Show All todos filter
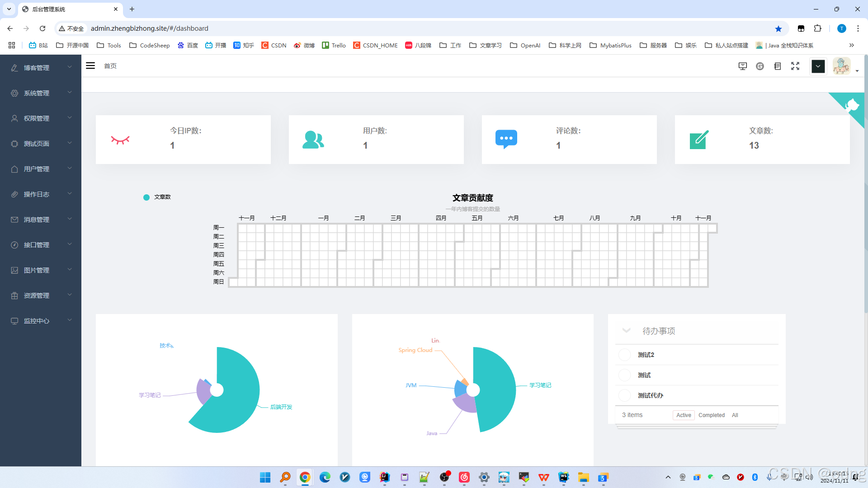The width and height of the screenshot is (868, 488). [735, 415]
